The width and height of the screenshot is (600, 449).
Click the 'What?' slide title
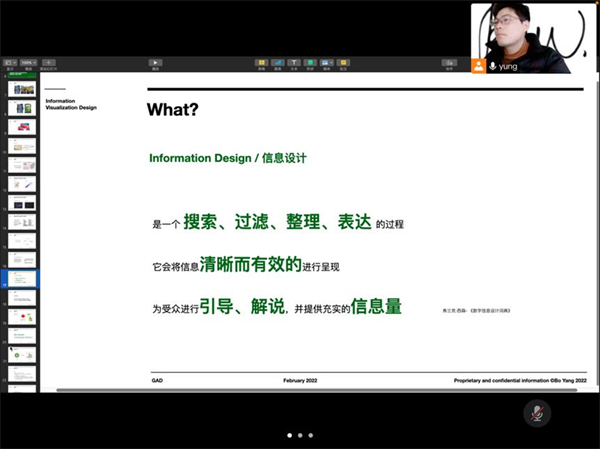(x=173, y=109)
